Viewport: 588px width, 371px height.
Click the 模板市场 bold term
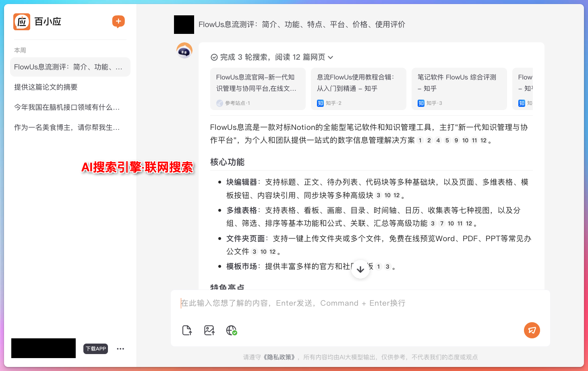point(242,267)
